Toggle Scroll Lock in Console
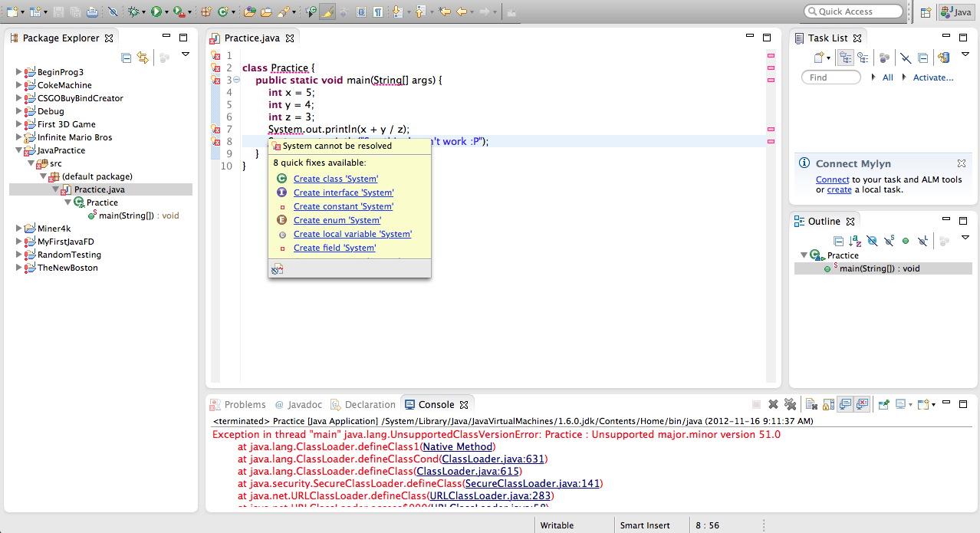This screenshot has height=533, width=980. click(x=829, y=404)
